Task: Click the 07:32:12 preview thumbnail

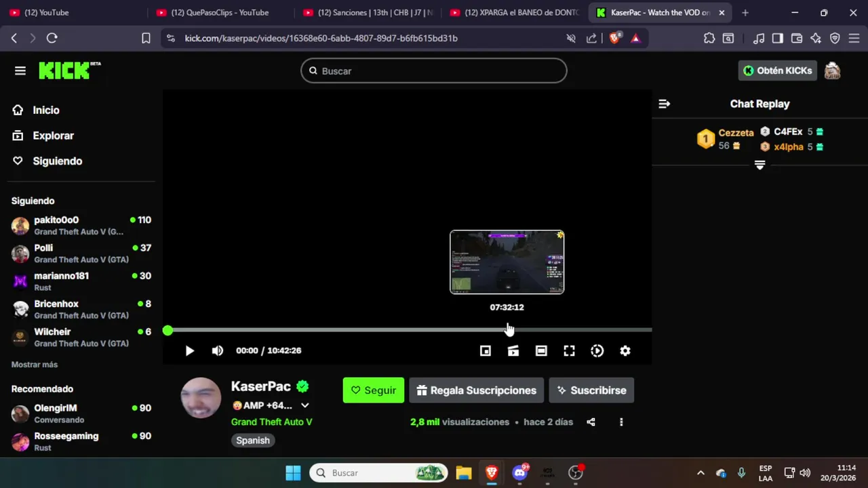Action: [507, 262]
